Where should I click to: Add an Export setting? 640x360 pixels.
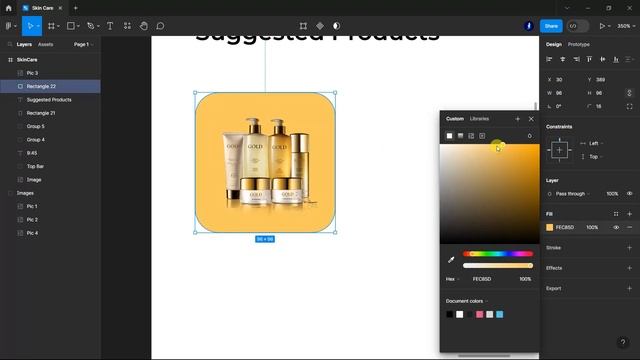[x=629, y=288]
